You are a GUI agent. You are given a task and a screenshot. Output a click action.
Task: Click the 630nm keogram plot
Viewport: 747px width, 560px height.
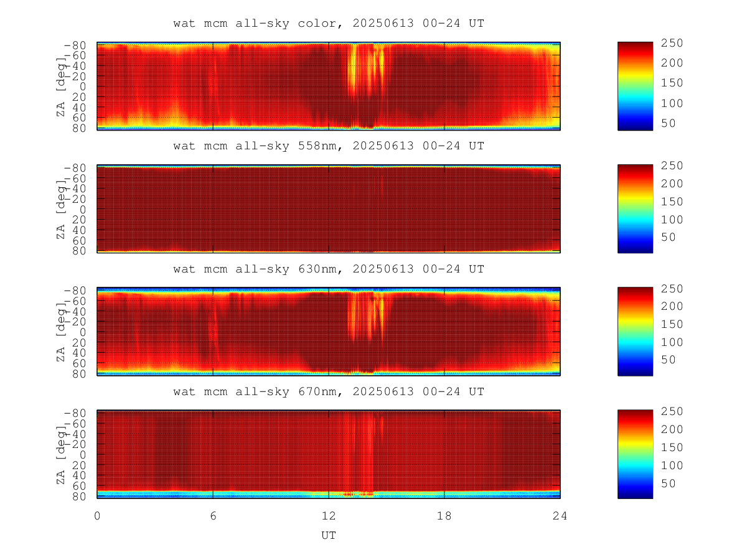point(329,332)
